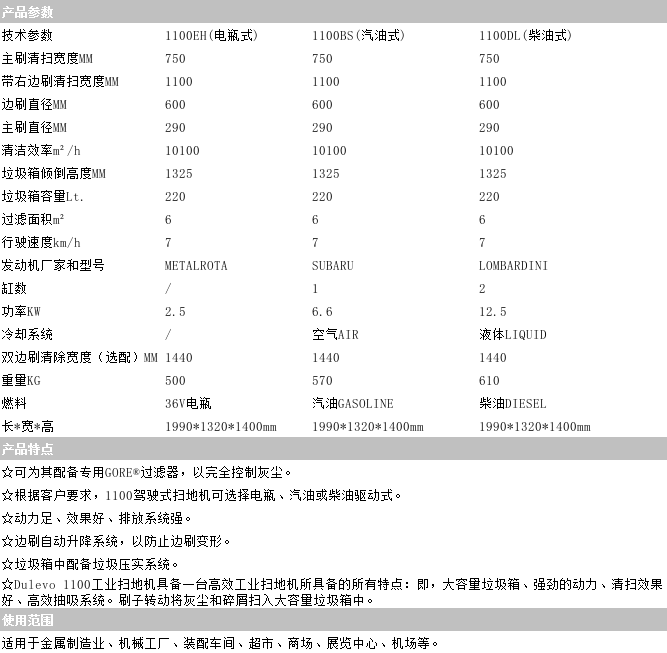Click the 技术参数 row label
Image resolution: width=667 pixels, height=653 pixels.
tap(27, 35)
